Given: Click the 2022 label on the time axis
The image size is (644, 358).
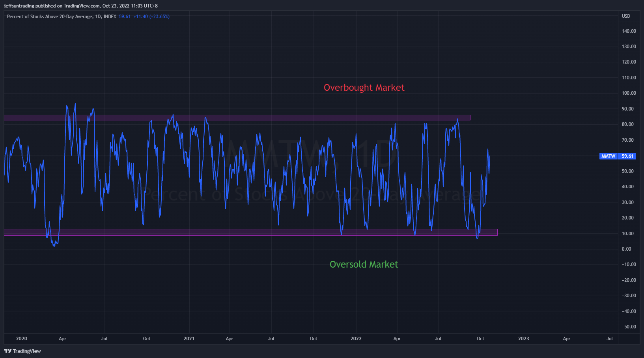Looking at the screenshot, I should pos(356,339).
